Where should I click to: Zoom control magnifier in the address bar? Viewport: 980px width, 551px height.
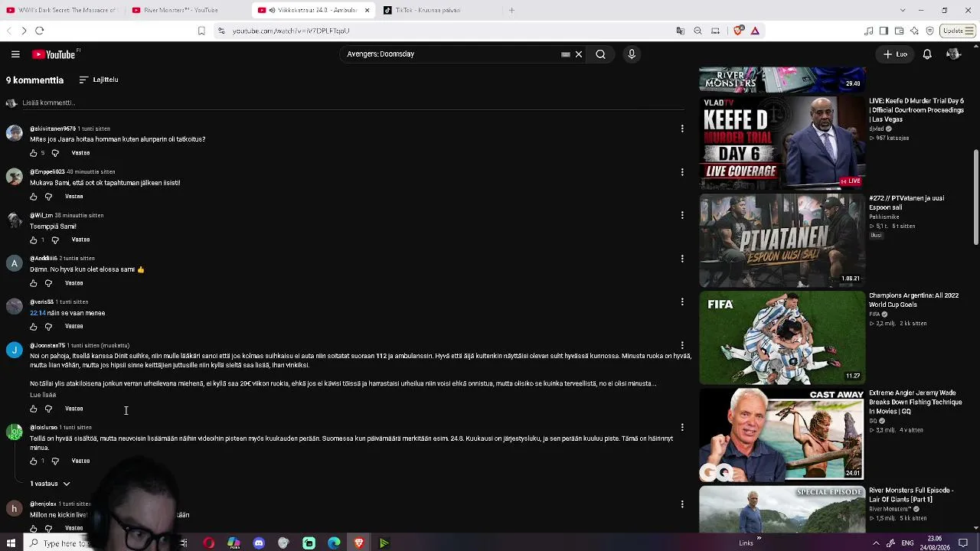pyautogui.click(x=697, y=31)
